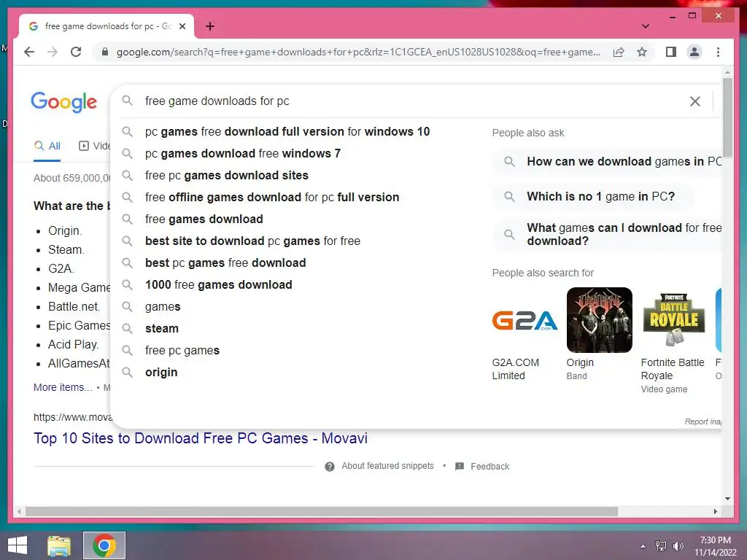Bookmark this page with the star icon

[x=642, y=52]
